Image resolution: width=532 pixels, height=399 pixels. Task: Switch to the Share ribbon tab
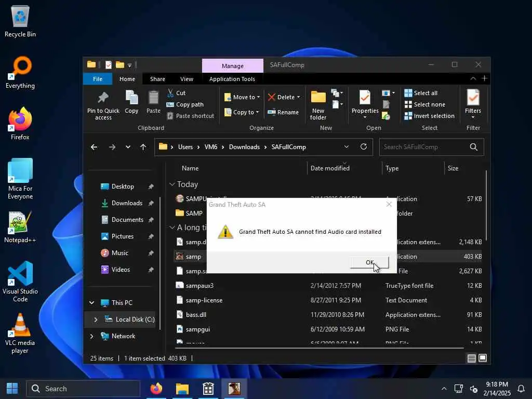pos(158,79)
